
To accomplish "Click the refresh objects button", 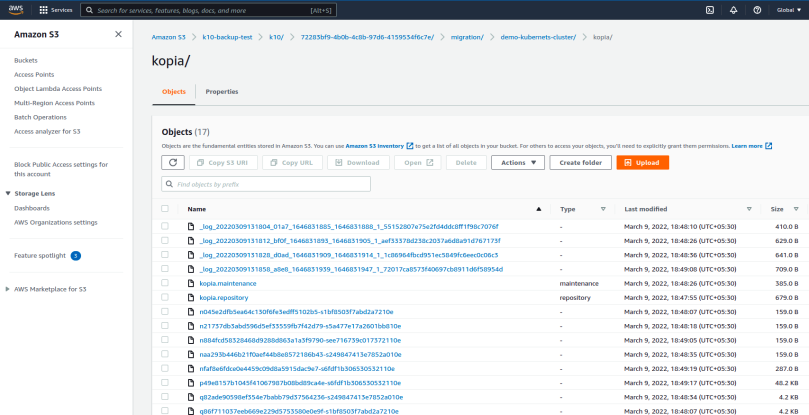I will (173, 163).
